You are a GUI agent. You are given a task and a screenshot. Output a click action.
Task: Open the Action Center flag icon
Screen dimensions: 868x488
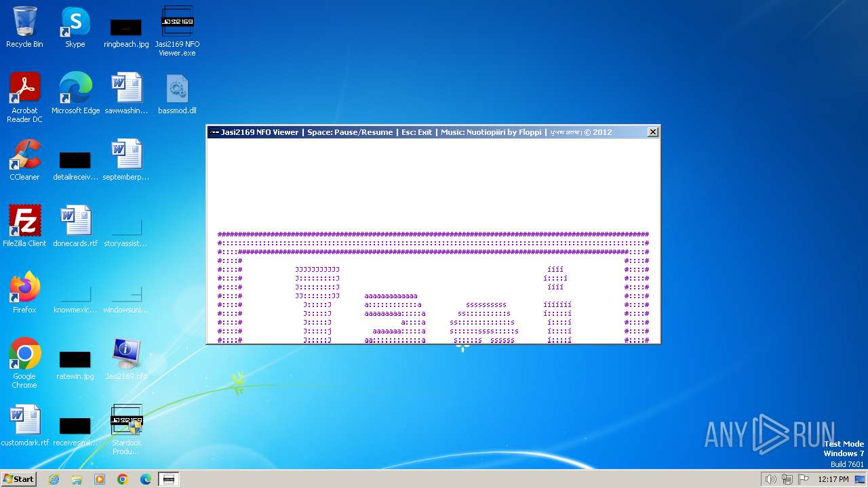(x=804, y=479)
